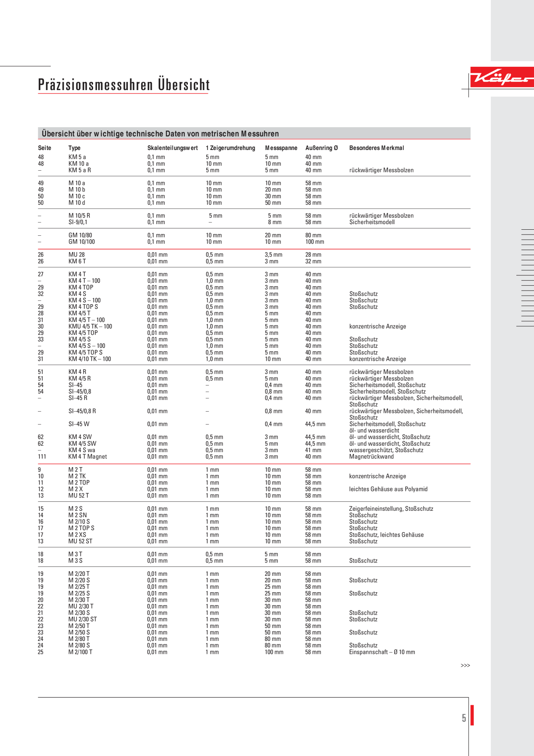
Task: Click the >>> continuation marker
Action: point(465,665)
